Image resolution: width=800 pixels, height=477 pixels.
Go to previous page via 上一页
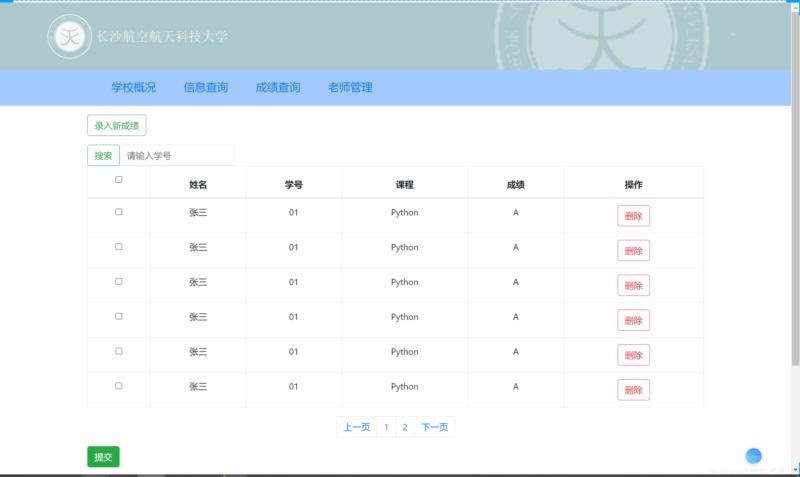357,427
